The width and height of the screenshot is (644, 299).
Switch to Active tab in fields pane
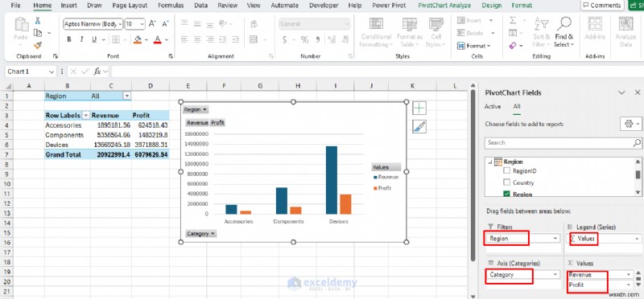click(493, 106)
